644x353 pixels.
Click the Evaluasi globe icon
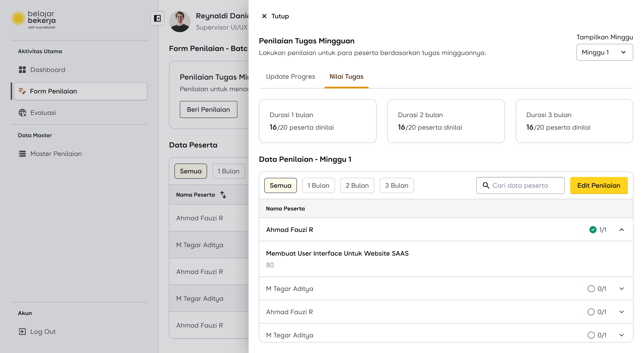(x=22, y=113)
